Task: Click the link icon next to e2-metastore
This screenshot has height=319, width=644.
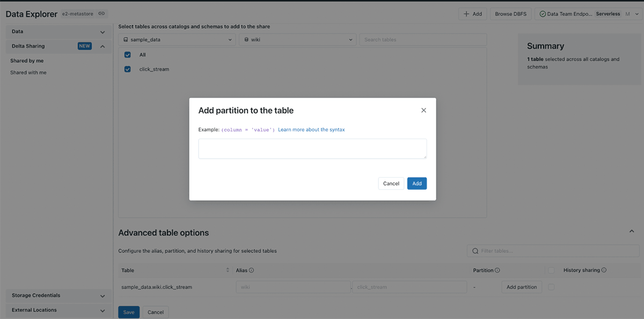Action: (x=101, y=13)
